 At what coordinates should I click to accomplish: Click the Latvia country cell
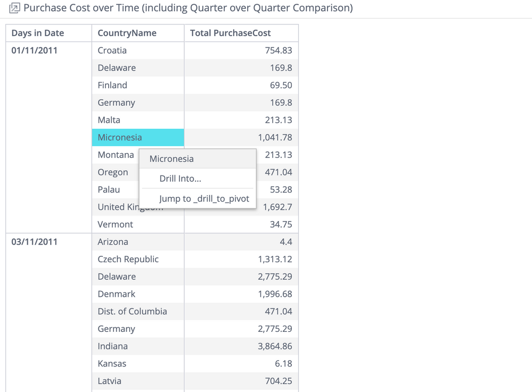(110, 381)
